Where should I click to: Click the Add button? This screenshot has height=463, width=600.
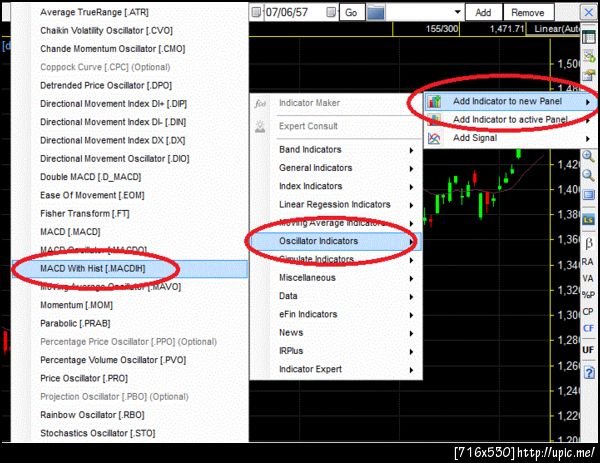[x=483, y=13]
